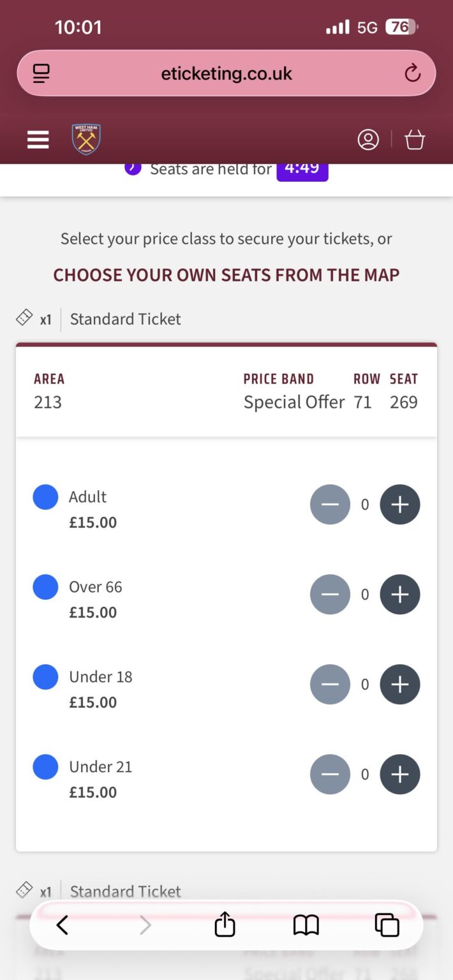Add one Under 18 ticket with plus

pos(400,684)
